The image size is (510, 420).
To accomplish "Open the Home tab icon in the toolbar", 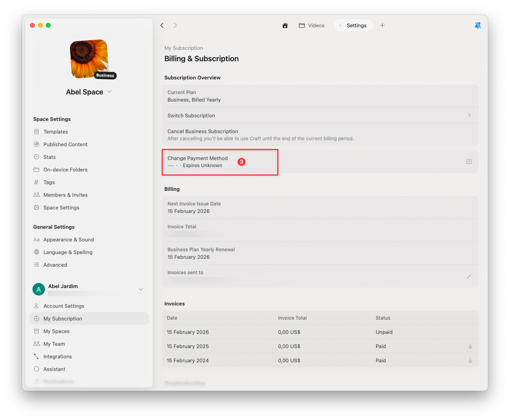I will pos(285,25).
